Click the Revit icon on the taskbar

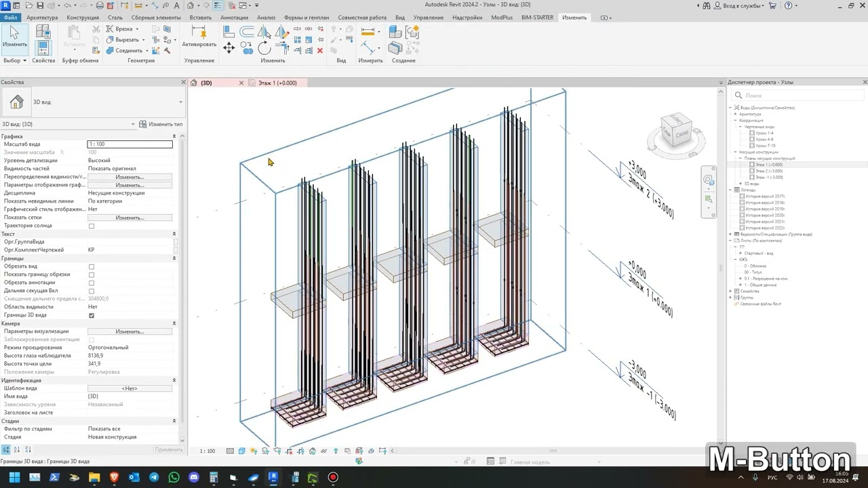point(273,477)
